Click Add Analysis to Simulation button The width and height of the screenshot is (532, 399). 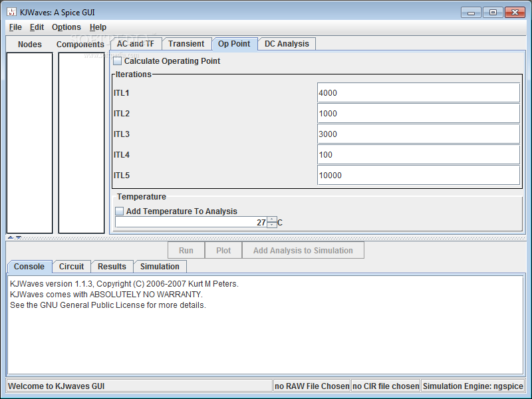(x=303, y=251)
